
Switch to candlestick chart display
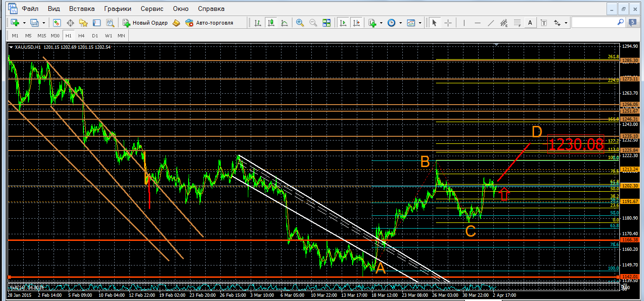click(x=271, y=23)
